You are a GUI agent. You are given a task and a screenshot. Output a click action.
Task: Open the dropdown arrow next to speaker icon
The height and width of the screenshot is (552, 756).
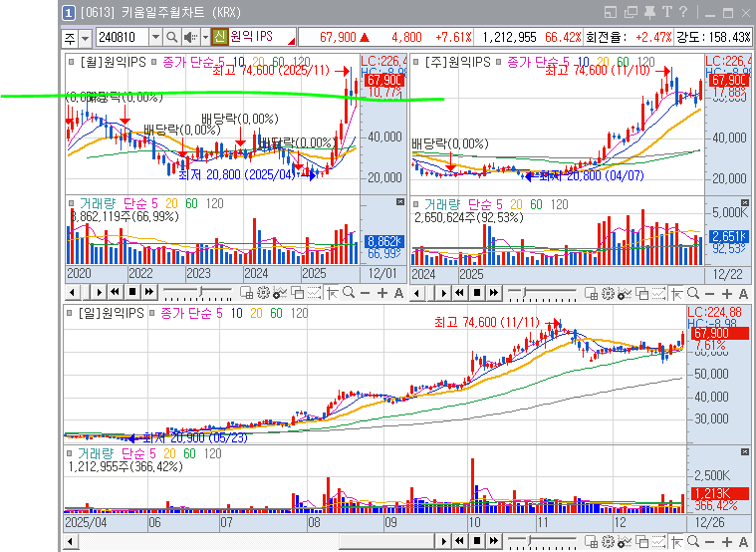coord(205,37)
